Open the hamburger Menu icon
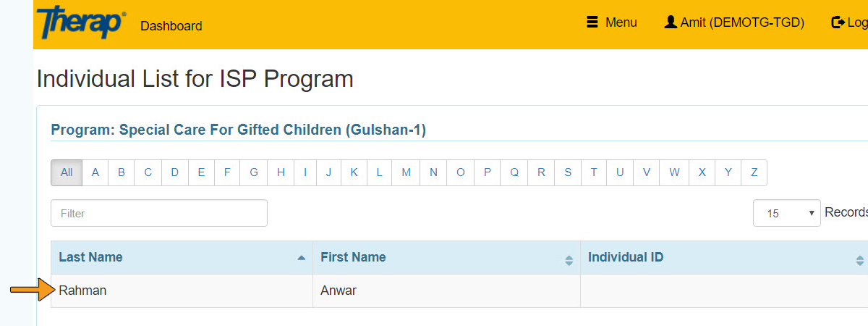Screen dimensions: 868x326 [x=592, y=22]
